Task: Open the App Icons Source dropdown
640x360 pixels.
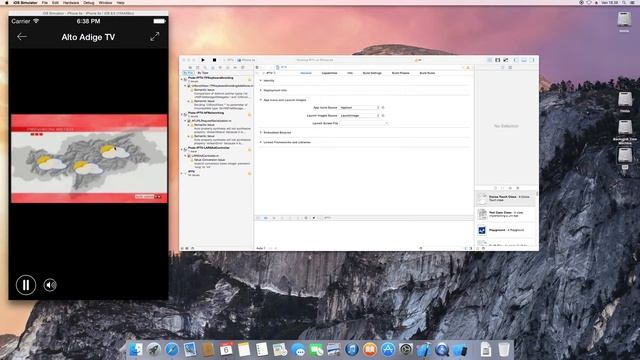Action: coord(360,107)
